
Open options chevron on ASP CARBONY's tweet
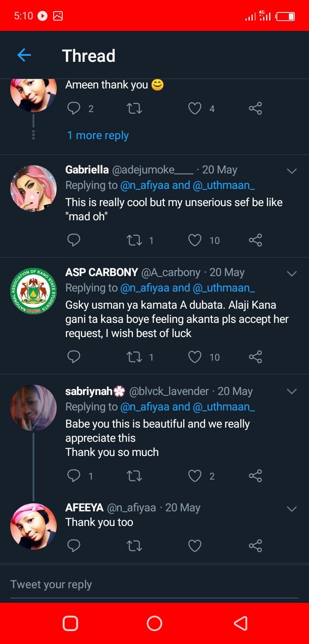click(x=292, y=273)
